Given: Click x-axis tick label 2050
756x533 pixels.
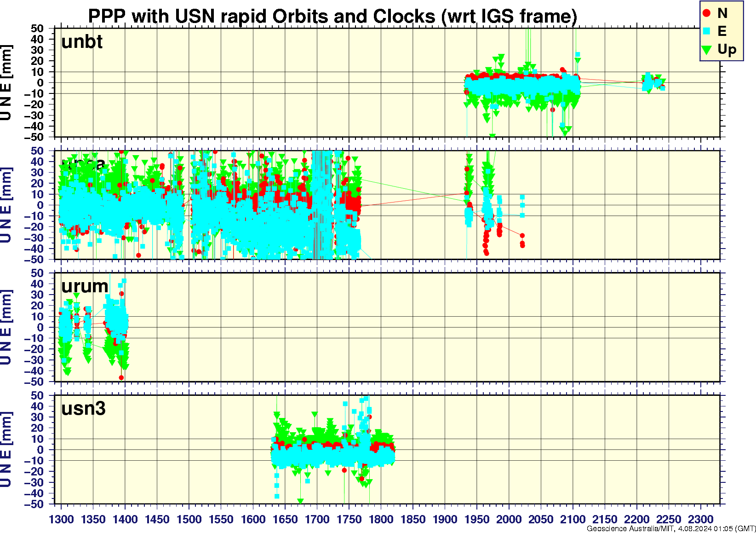Looking at the screenshot, I should (x=541, y=519).
